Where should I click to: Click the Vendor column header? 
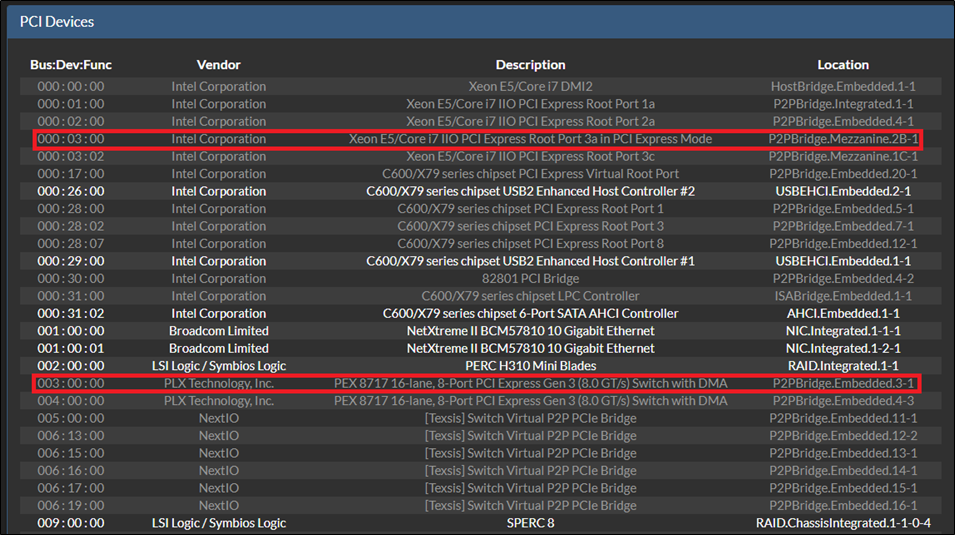(219, 65)
